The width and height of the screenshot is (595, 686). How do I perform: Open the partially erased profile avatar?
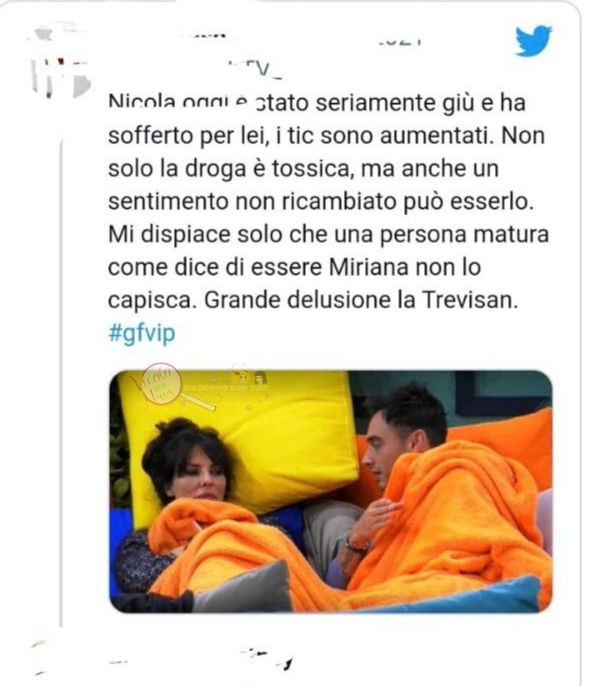(59, 72)
